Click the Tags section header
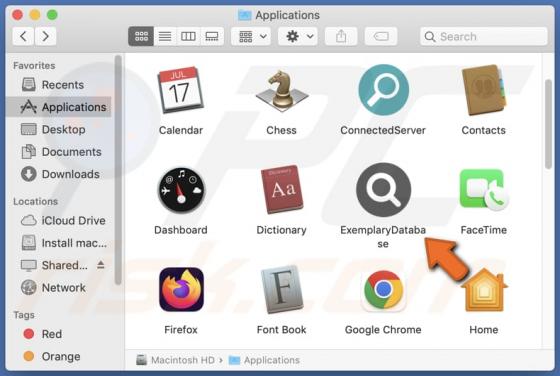This screenshot has height=376, width=560. (24, 315)
